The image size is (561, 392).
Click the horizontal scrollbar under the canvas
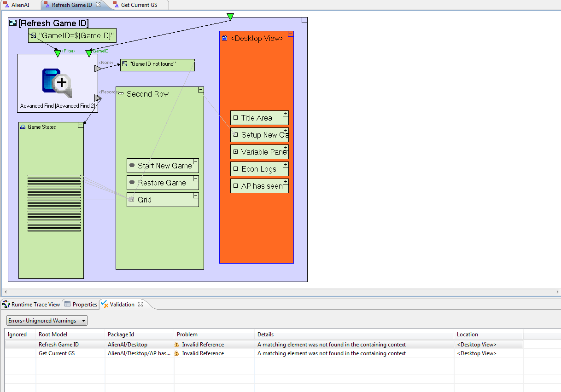[x=280, y=292]
